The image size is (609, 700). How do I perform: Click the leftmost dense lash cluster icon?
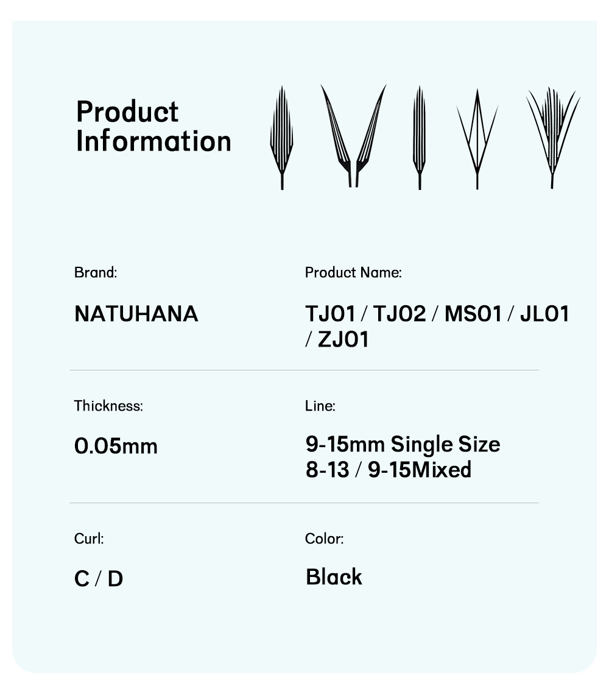tap(281, 137)
